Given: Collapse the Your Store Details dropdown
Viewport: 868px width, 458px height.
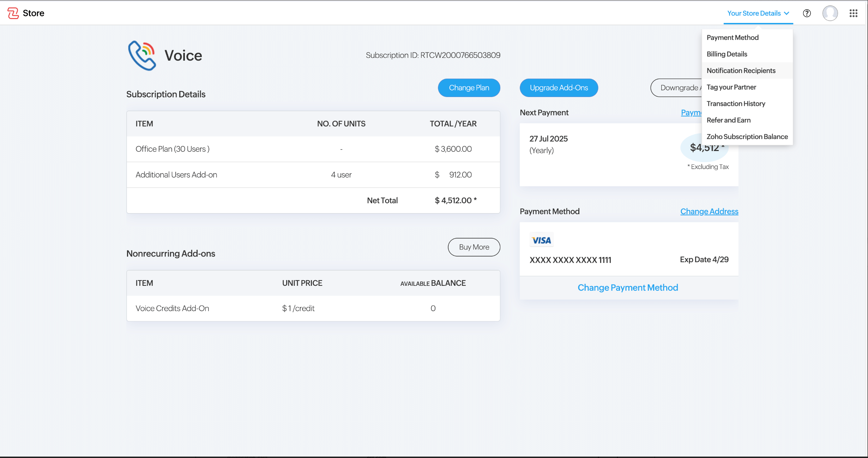Looking at the screenshot, I should (758, 13).
